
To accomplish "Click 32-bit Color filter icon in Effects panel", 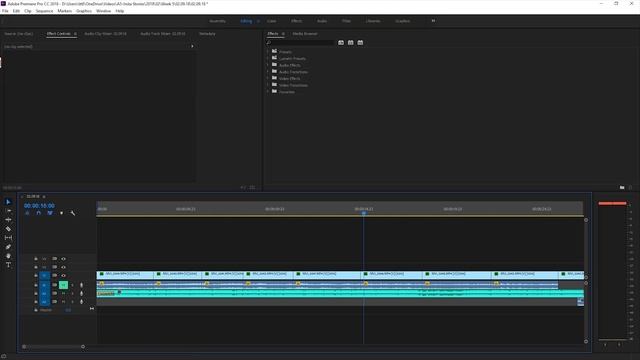I will [351, 42].
